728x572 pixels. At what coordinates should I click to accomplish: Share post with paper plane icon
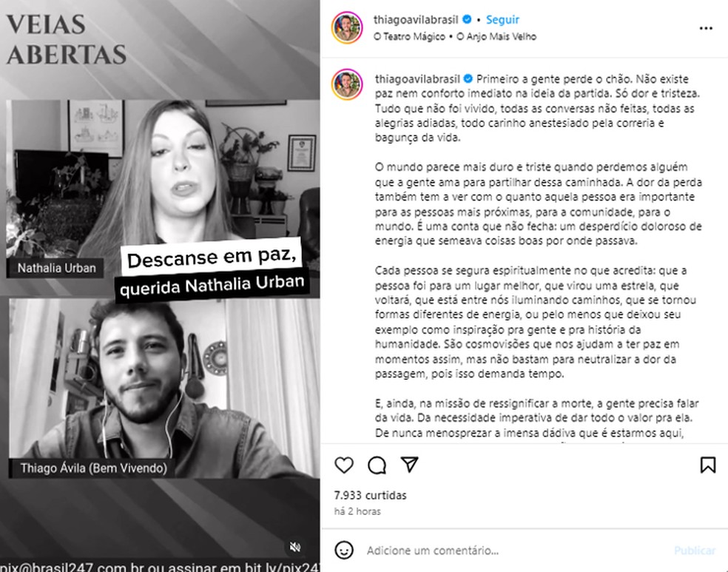click(410, 465)
